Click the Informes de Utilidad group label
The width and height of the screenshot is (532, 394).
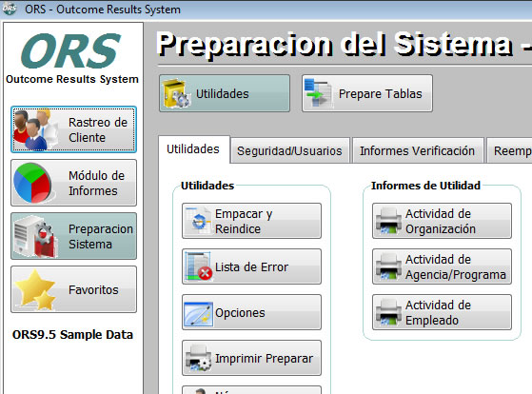point(425,186)
